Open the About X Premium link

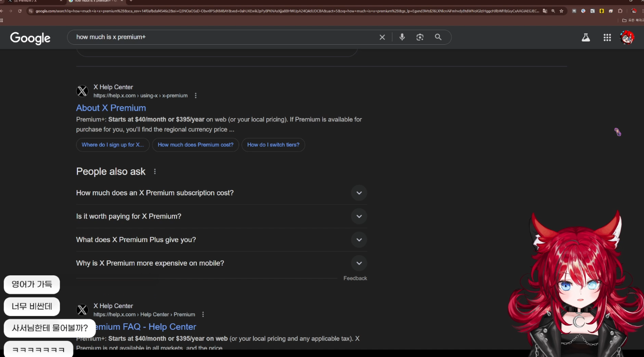111,108
